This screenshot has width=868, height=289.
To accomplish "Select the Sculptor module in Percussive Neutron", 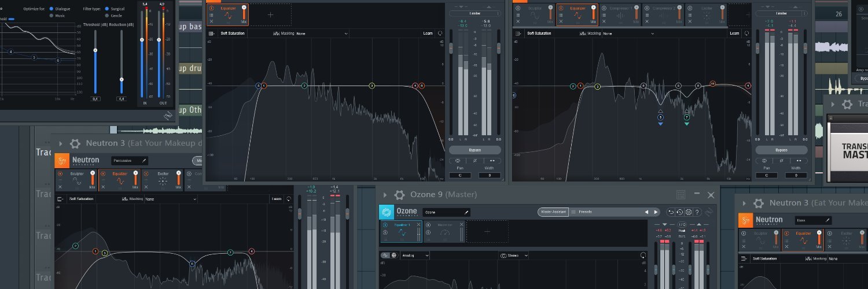I will click(x=76, y=180).
